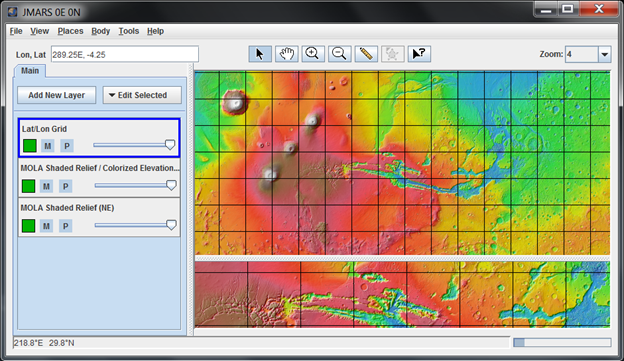Choose the zoom in magnifier tool
Screen dimensions: 624x361
click(x=313, y=54)
